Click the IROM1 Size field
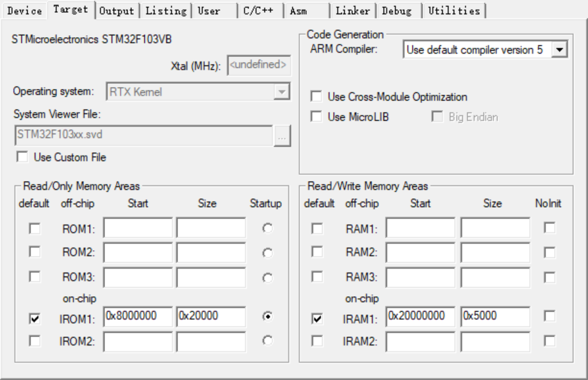This screenshot has height=380, width=588. click(x=211, y=317)
